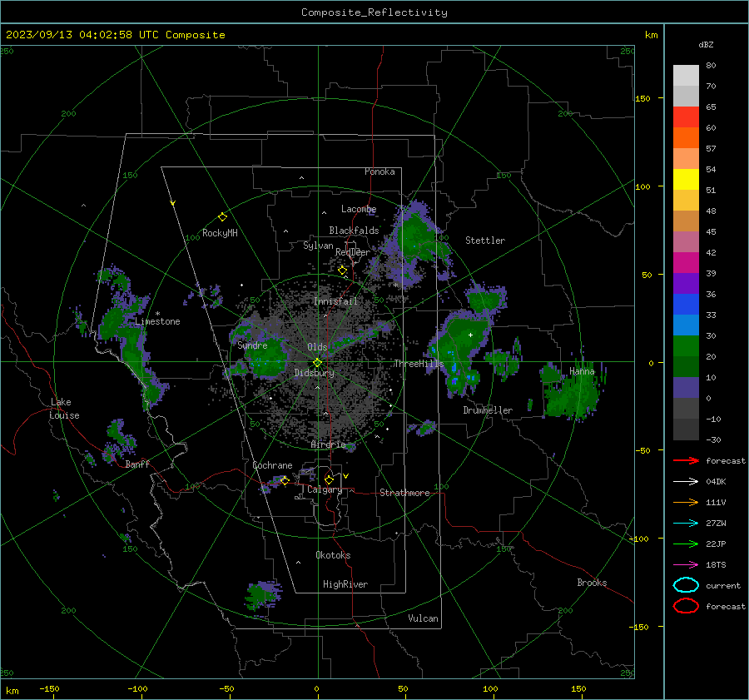
Task: Click the Cochrane label
Action: coord(272,465)
